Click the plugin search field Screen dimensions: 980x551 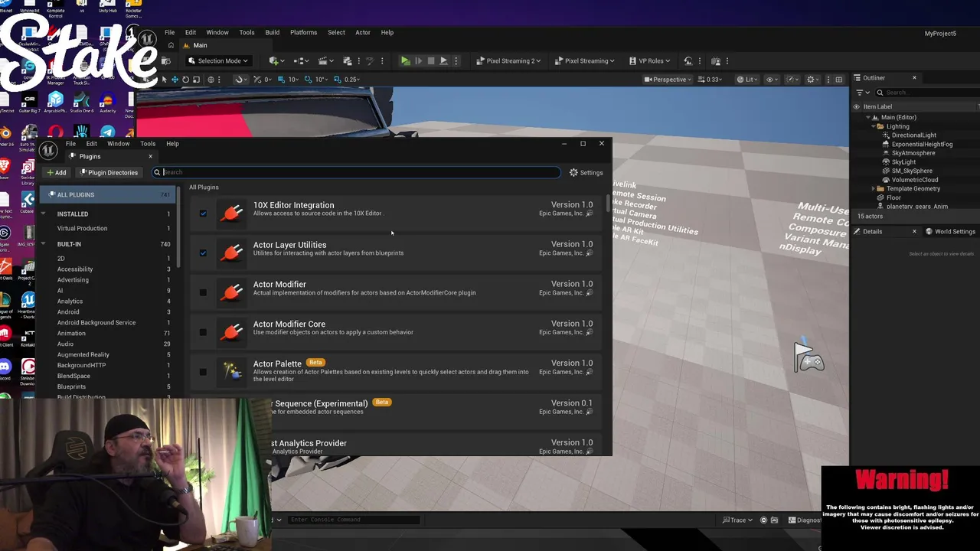click(x=357, y=173)
